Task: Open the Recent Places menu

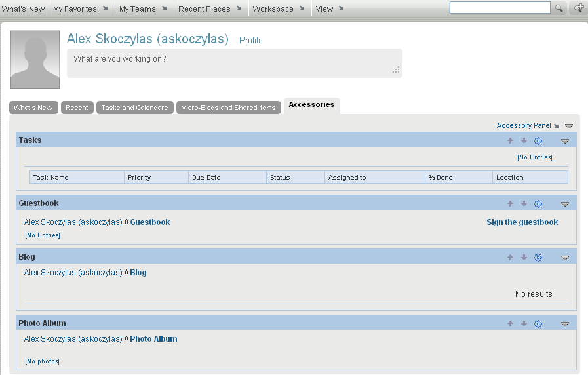Action: [210, 9]
